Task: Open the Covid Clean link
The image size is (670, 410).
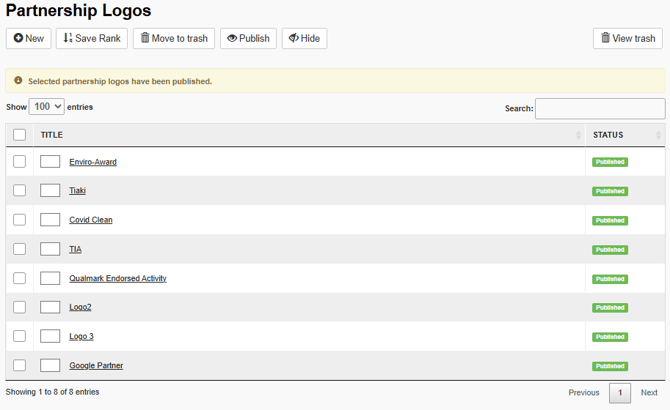Action: [91, 220]
